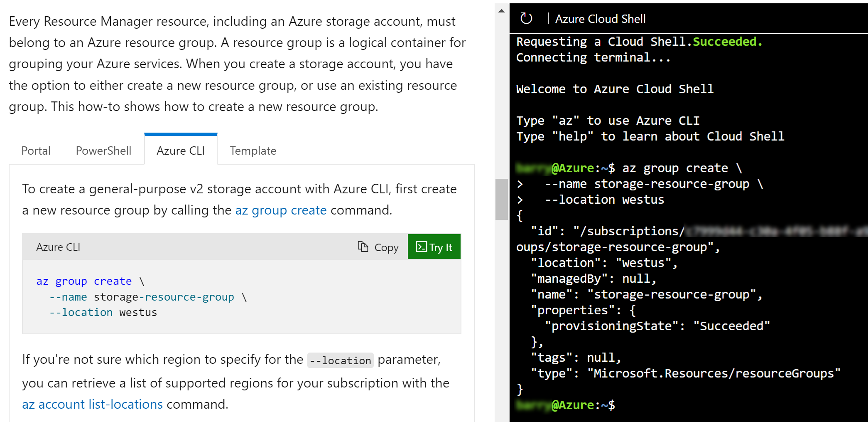
Task: Click the page scrollbar thumb
Action: click(x=502, y=199)
